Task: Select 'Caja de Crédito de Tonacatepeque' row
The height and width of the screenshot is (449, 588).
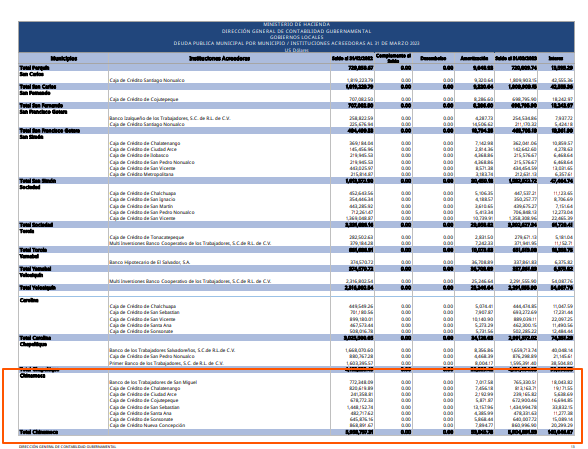Action: (x=147, y=237)
